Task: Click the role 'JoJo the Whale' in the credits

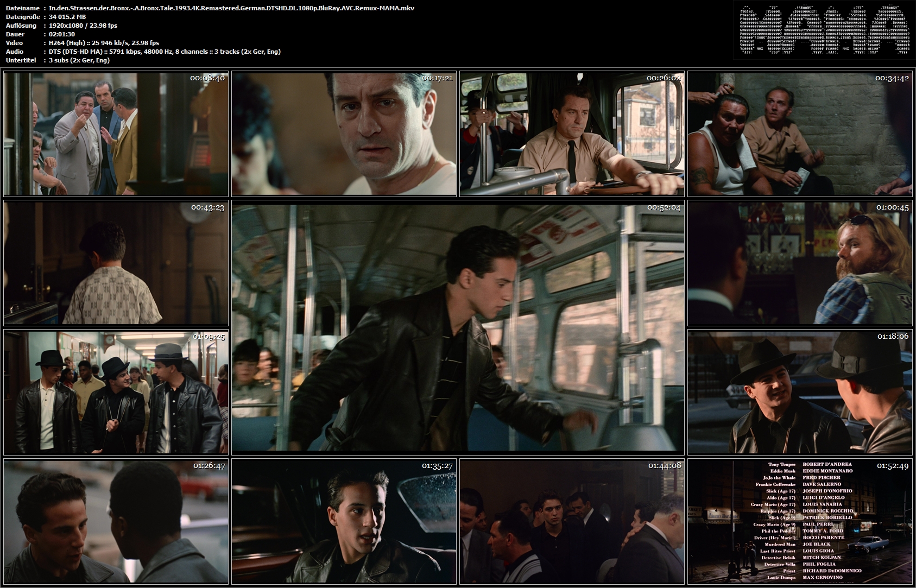Action: (779, 478)
